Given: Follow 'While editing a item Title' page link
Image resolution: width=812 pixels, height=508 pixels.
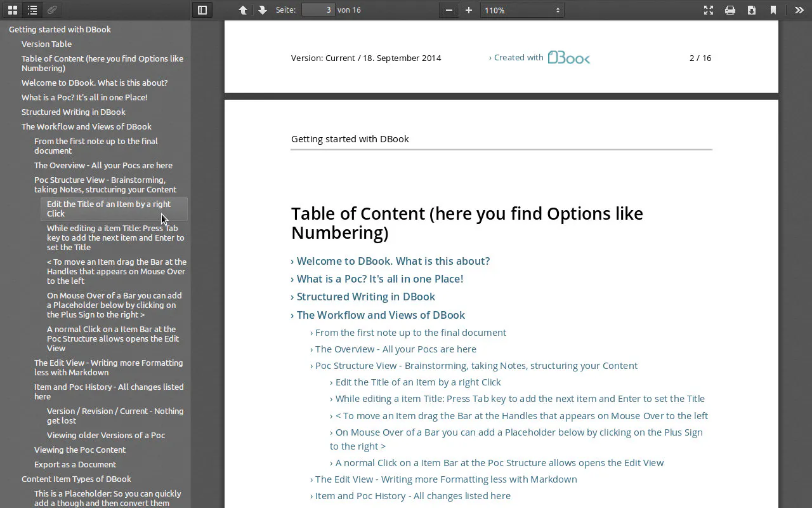Looking at the screenshot, I should coord(517,398).
